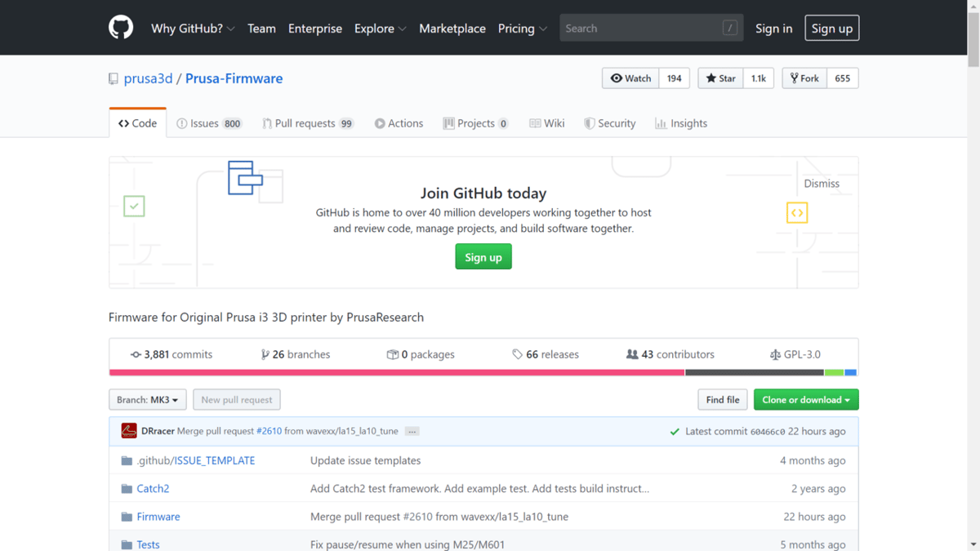This screenshot has width=980, height=551.
Task: Click the 194 watchers count
Action: tap(675, 78)
